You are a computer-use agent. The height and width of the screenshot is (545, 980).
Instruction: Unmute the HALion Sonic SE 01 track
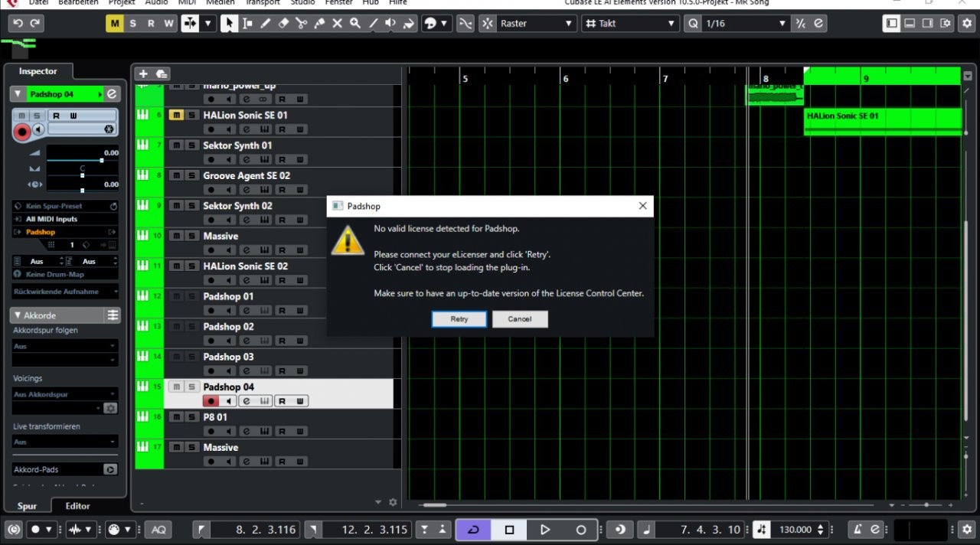(x=176, y=115)
